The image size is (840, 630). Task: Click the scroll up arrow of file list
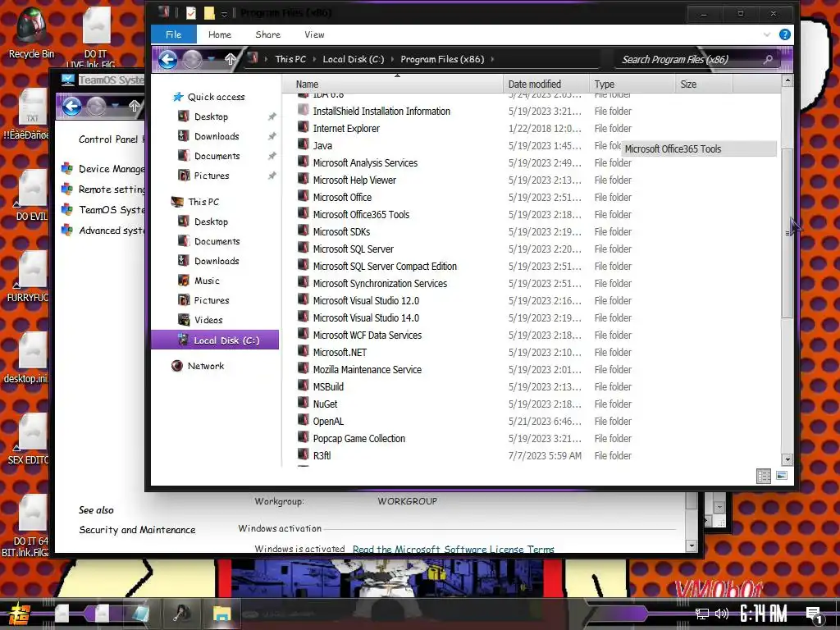pos(787,81)
